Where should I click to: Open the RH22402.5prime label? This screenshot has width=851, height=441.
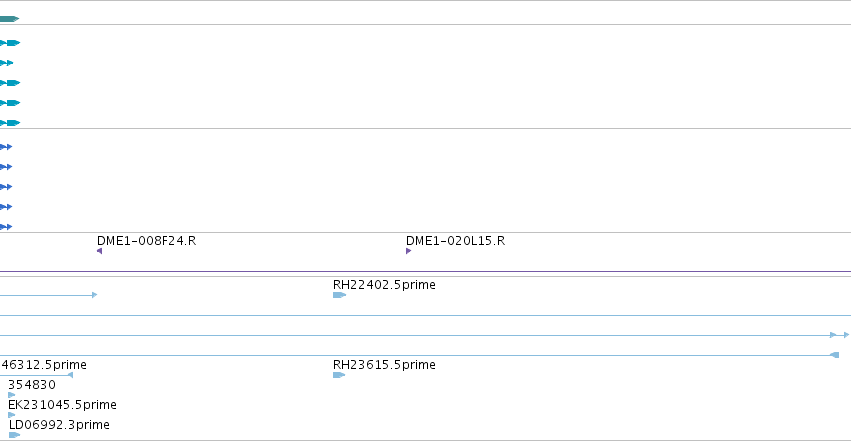click(x=384, y=285)
